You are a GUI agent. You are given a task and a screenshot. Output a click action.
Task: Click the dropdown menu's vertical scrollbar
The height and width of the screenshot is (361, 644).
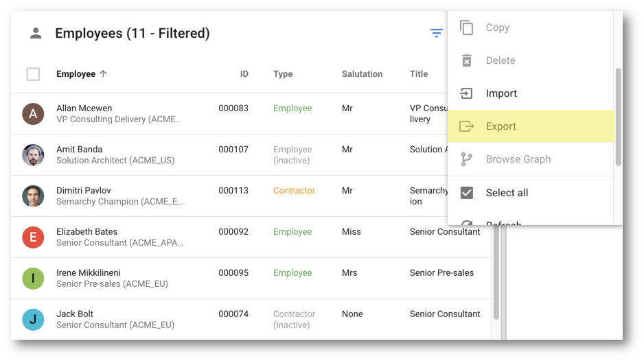click(x=618, y=117)
